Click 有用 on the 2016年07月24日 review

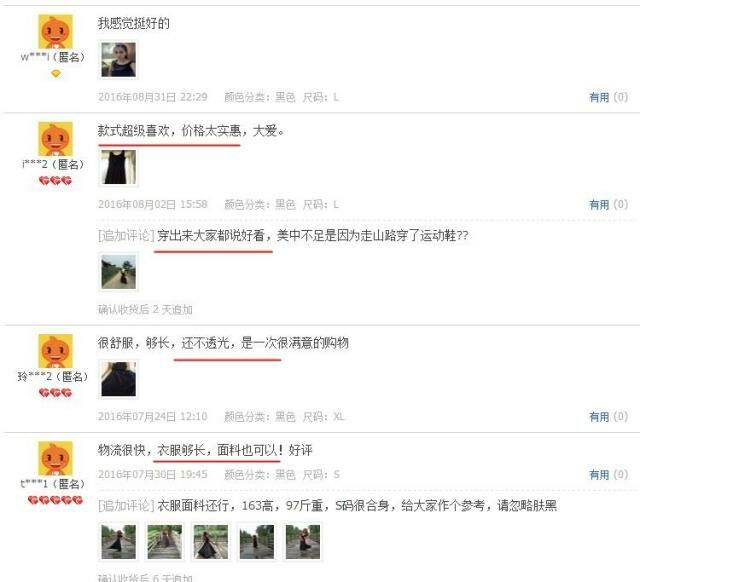(599, 417)
